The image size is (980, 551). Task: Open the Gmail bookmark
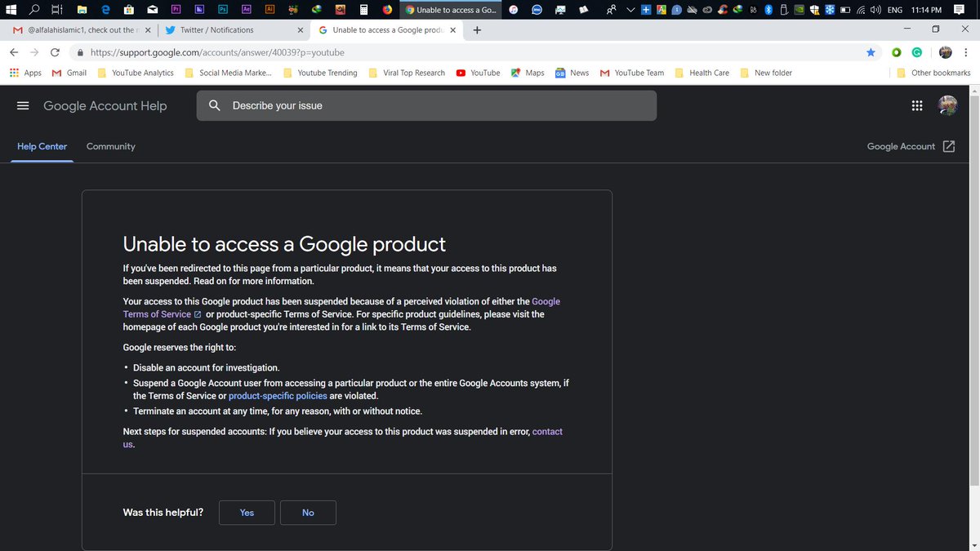(x=69, y=73)
